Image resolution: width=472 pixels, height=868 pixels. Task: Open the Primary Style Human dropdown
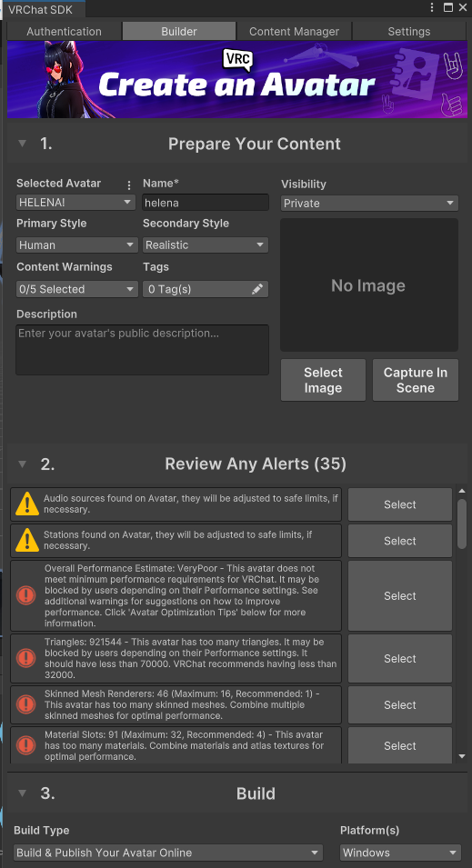coord(77,244)
